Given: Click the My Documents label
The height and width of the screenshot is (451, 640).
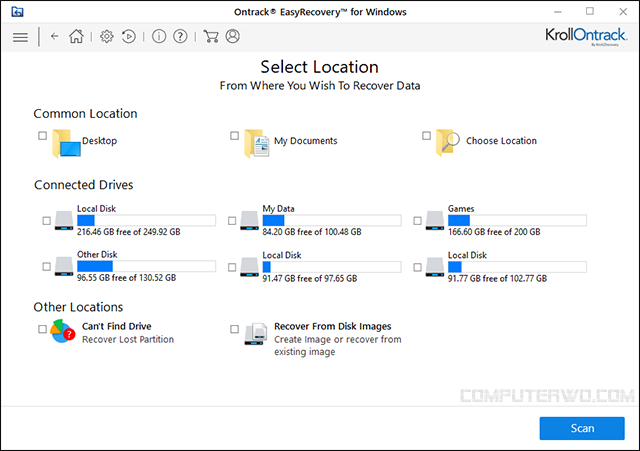Looking at the screenshot, I should tap(306, 141).
